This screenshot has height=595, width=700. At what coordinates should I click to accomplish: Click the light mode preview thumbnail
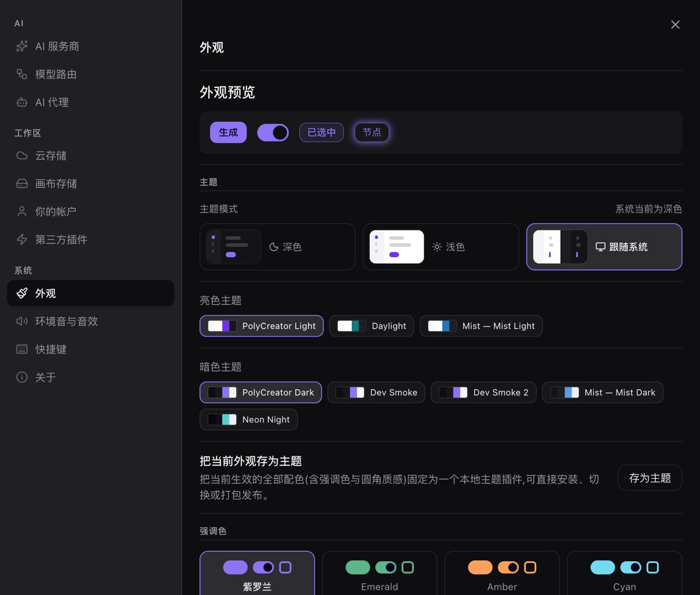coord(397,247)
